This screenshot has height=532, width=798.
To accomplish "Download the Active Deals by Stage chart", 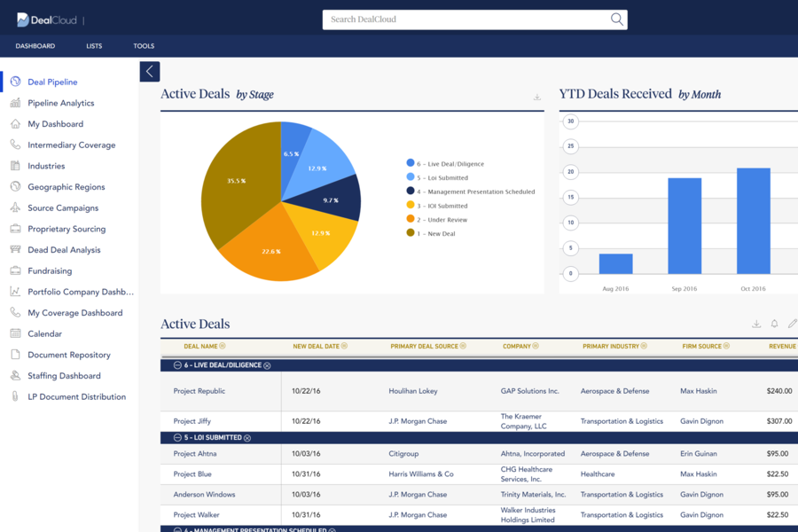I will [537, 97].
